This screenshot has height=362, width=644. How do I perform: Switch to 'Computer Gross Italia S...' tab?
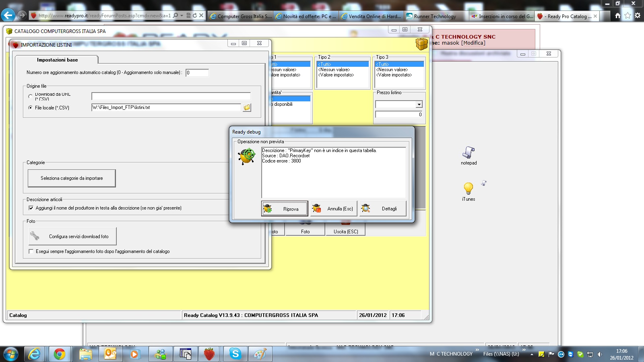point(241,16)
